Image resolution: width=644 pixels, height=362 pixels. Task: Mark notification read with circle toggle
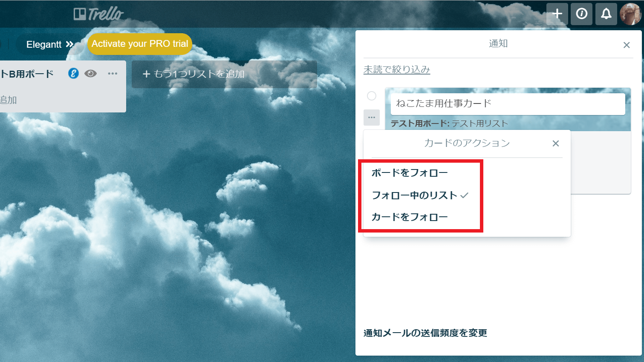[x=372, y=96]
